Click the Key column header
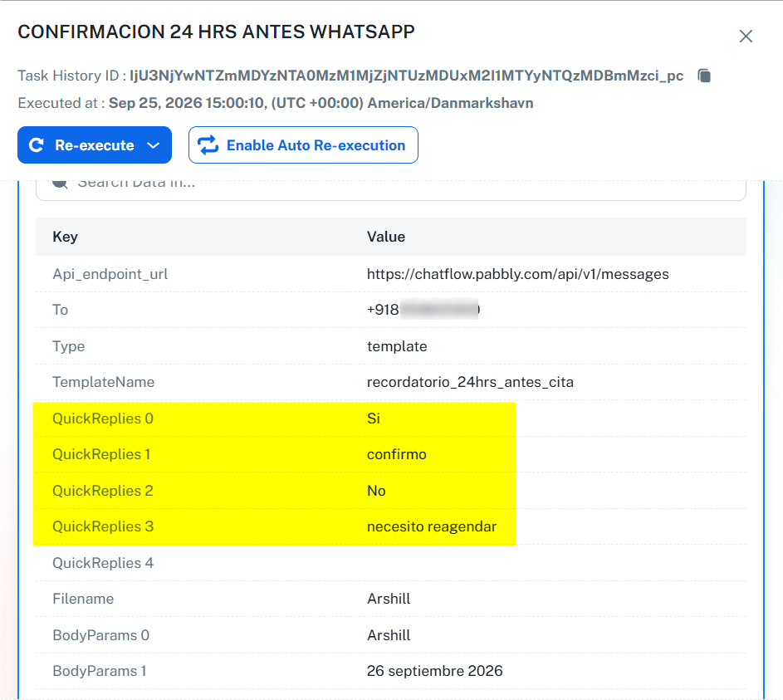This screenshot has width=783, height=700. pos(66,237)
